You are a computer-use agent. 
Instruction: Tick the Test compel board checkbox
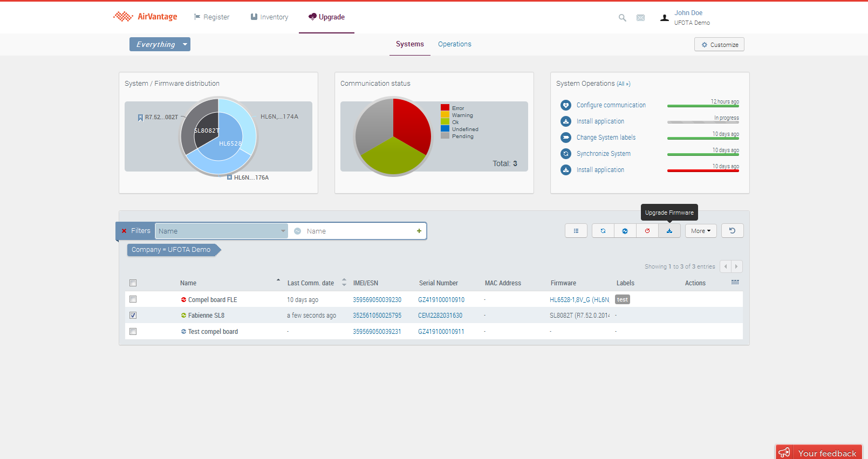pyautogui.click(x=133, y=332)
